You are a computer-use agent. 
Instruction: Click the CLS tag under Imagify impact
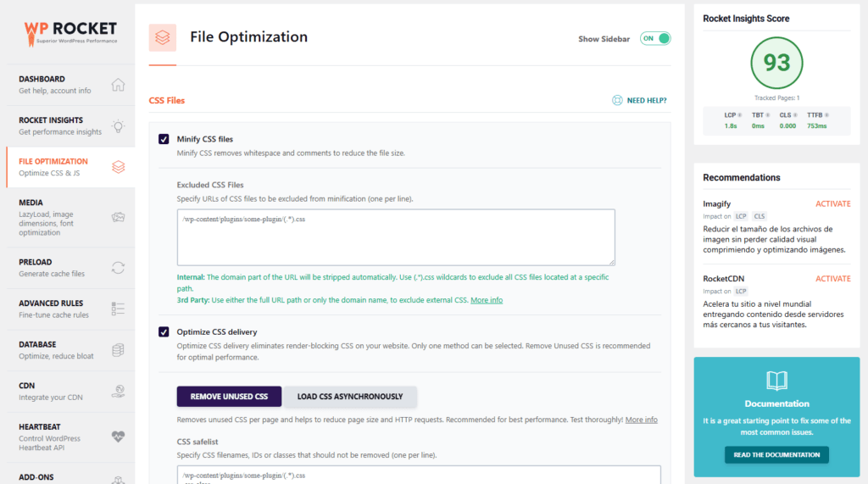point(759,216)
